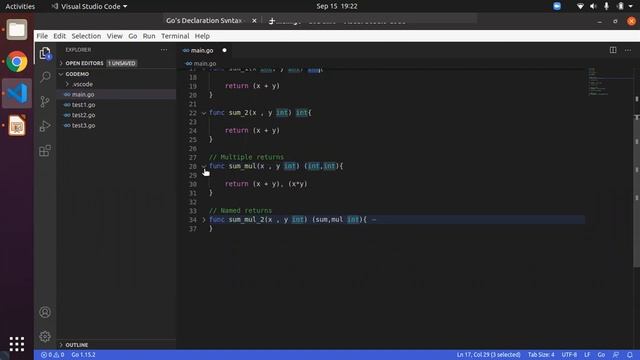Open the clock Sep 15 19:22
This screenshot has width=640, height=360.
pyautogui.click(x=337, y=6)
